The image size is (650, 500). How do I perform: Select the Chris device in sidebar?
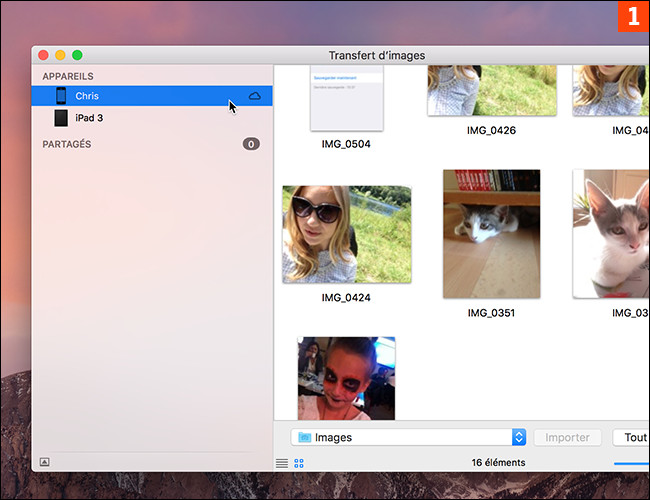coord(87,96)
